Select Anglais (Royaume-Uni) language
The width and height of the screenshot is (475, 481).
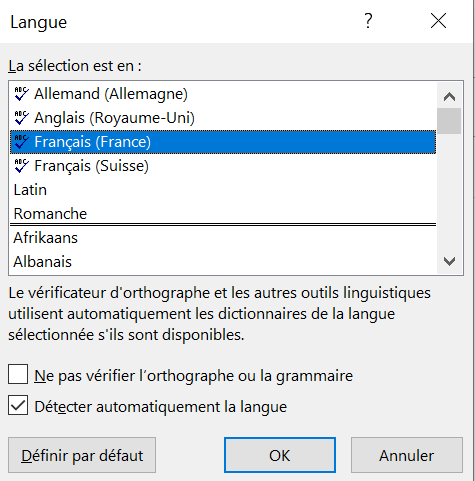pyautogui.click(x=223, y=118)
